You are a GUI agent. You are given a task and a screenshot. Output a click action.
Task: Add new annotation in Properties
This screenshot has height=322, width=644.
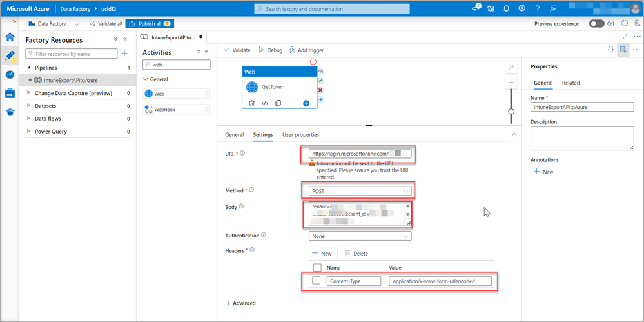[x=543, y=172]
